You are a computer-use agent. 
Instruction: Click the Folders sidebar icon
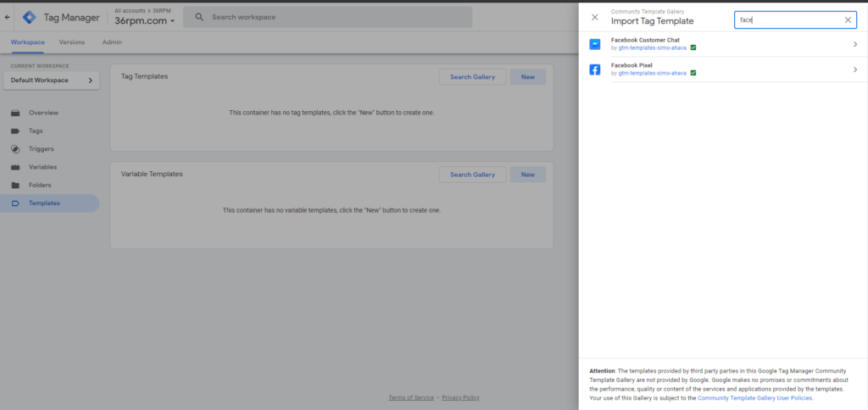[x=15, y=186]
